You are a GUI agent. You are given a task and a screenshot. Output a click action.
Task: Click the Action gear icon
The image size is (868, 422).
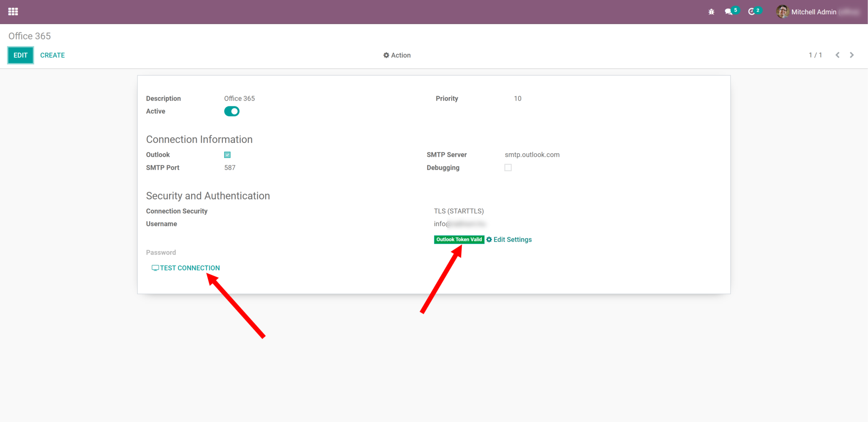point(386,55)
